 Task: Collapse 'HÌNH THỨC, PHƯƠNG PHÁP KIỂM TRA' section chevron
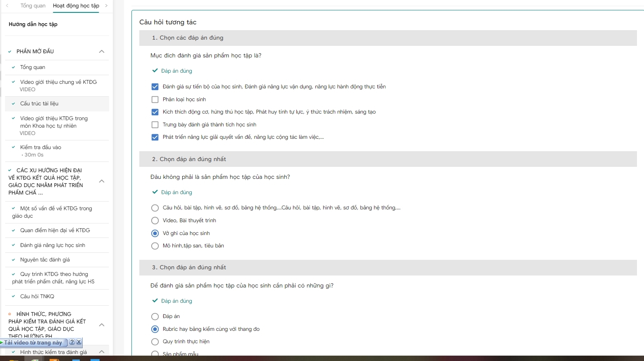(102, 325)
